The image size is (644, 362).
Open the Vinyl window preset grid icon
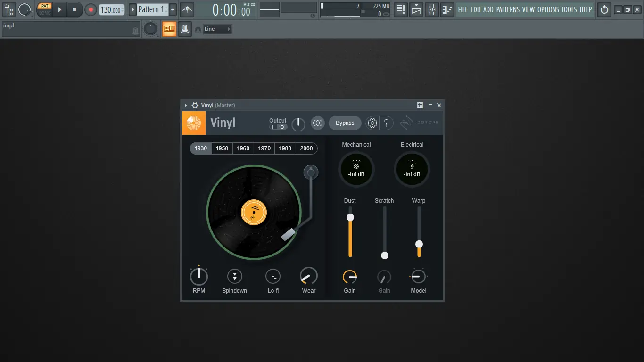(420, 105)
